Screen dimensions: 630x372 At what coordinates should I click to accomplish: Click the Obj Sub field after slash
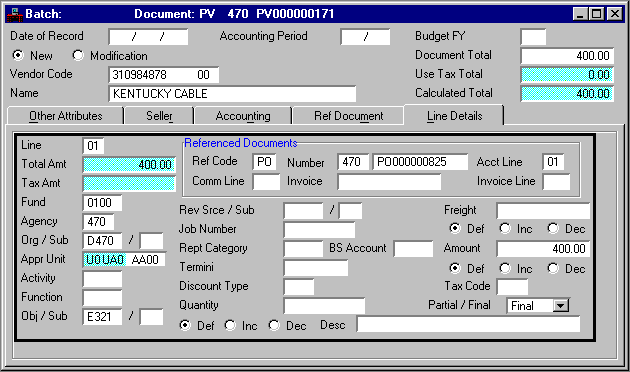click(x=151, y=317)
